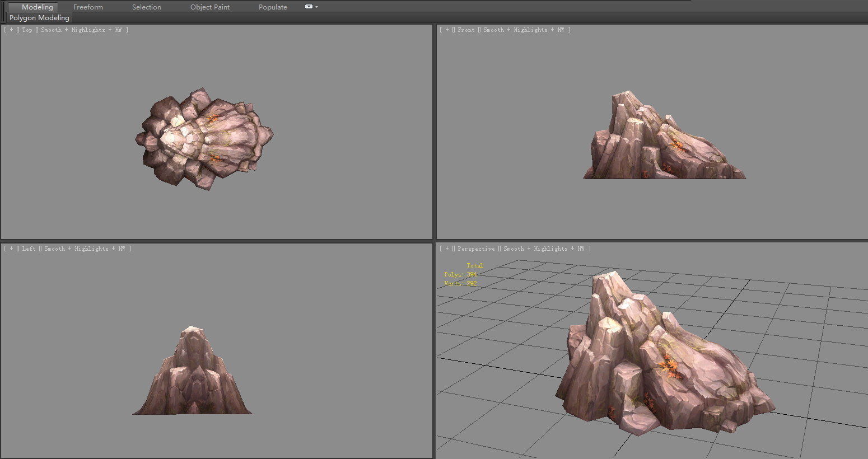The height and width of the screenshot is (459, 868).
Task: Open Front viewport Smooth + Highlights shading menu
Action: pyautogui.click(x=524, y=30)
